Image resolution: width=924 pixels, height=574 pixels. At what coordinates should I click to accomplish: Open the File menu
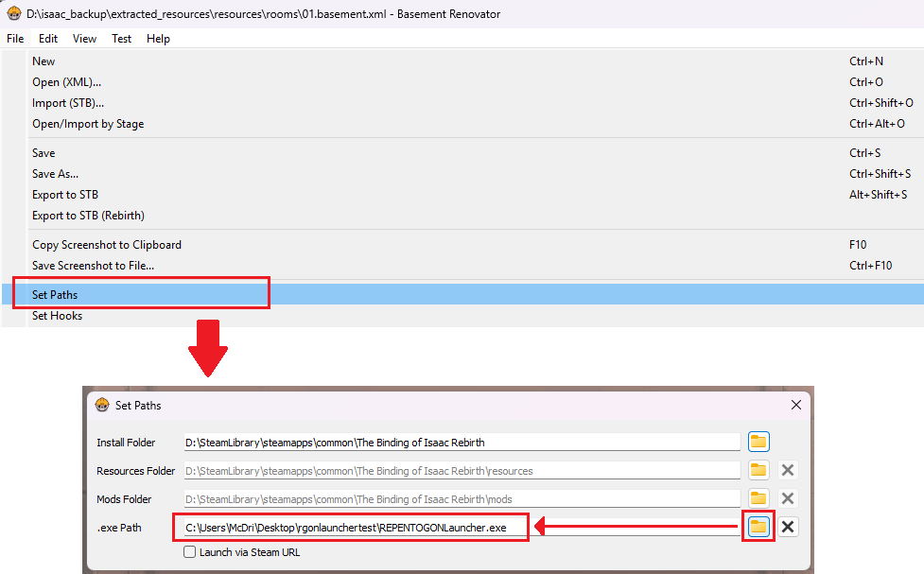pos(15,39)
